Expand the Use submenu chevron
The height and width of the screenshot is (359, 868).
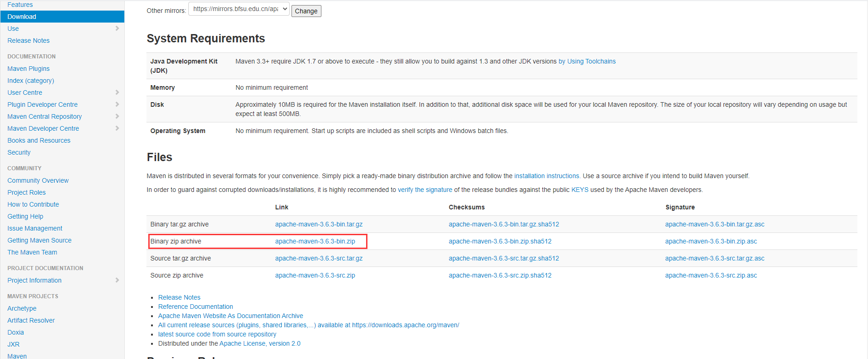(117, 29)
